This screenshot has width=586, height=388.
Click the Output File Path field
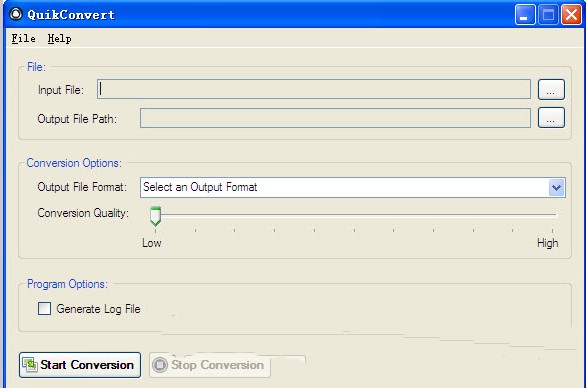[335, 118]
